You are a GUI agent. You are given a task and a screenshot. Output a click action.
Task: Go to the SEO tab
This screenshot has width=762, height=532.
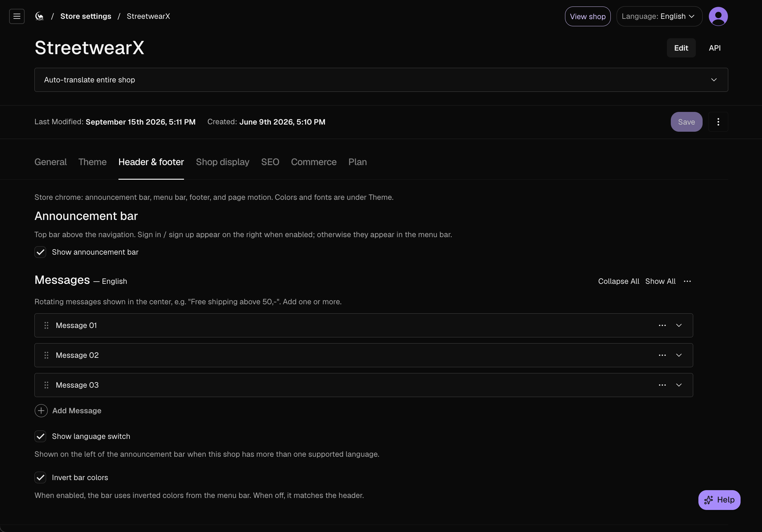[270, 162]
